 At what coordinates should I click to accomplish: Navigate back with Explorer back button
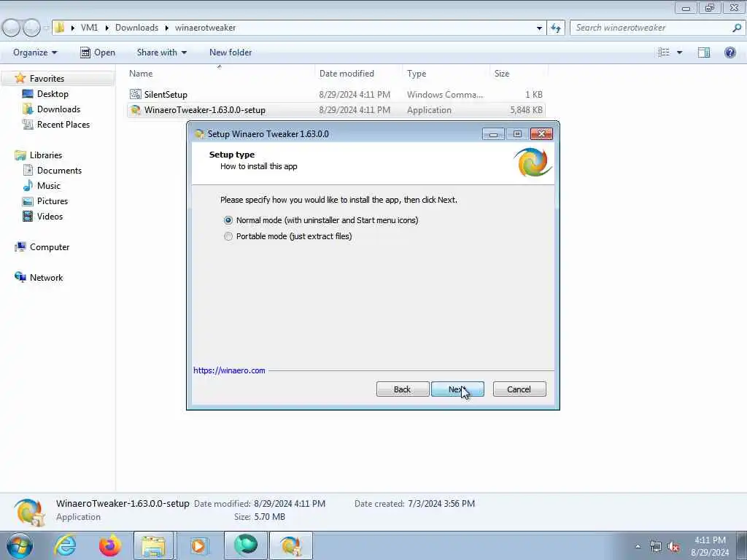11,28
